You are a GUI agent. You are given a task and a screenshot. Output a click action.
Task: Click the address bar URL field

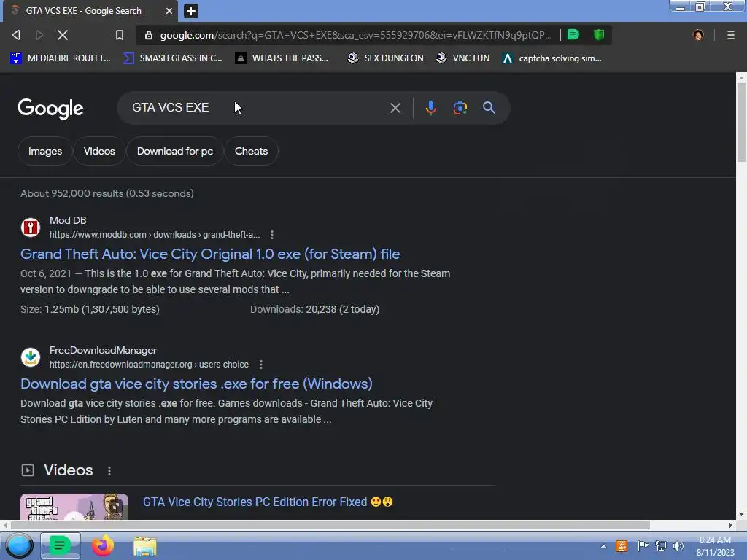(355, 35)
